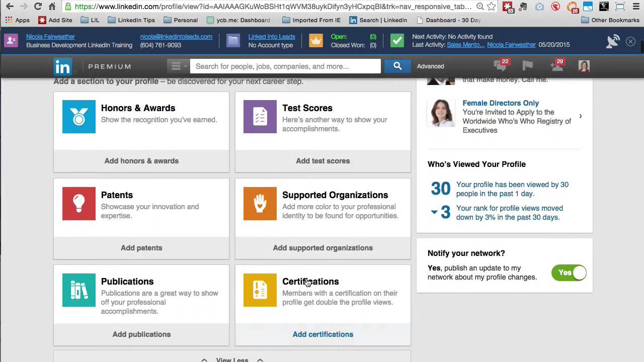Viewport: 644px width, 362px height.
Task: Click the browser home button
Action: tap(52, 7)
